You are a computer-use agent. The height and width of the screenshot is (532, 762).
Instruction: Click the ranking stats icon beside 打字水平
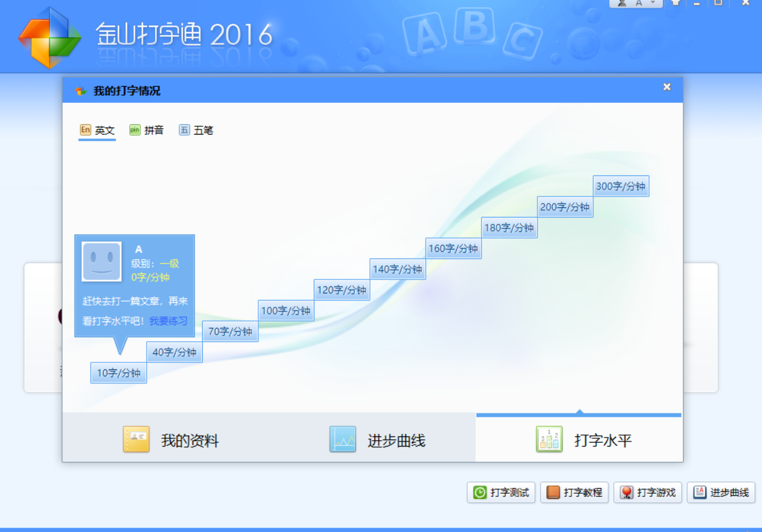tap(549, 438)
